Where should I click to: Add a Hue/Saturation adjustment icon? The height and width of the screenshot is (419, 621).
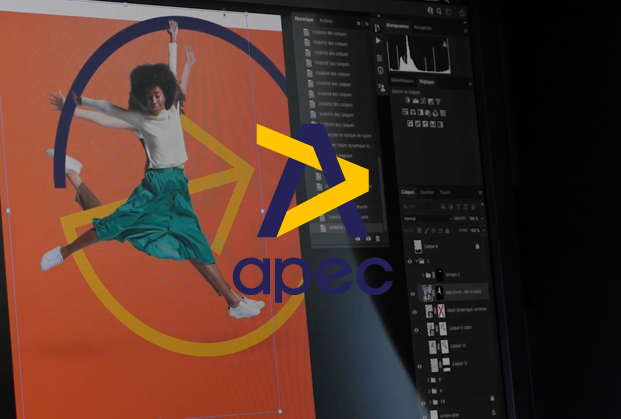pyautogui.click(x=405, y=112)
